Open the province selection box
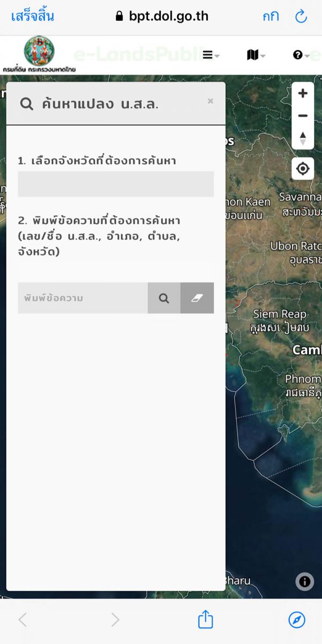The width and height of the screenshot is (322, 644). click(115, 184)
